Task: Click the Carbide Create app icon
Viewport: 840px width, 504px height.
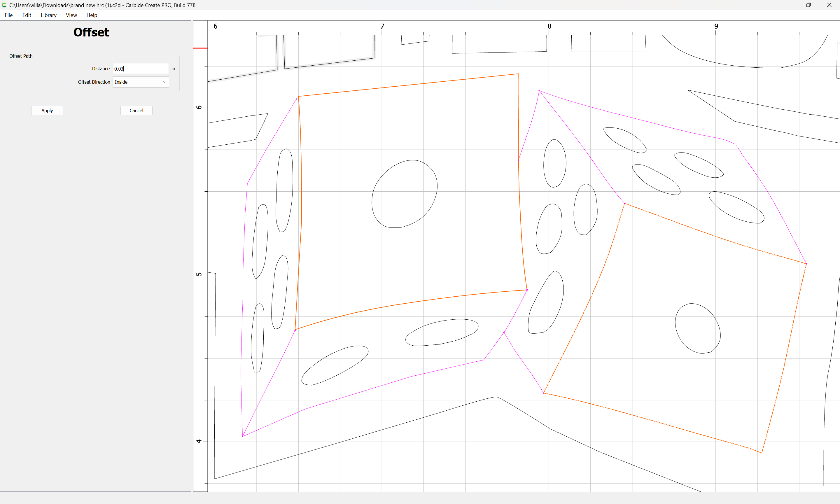Action: point(4,5)
